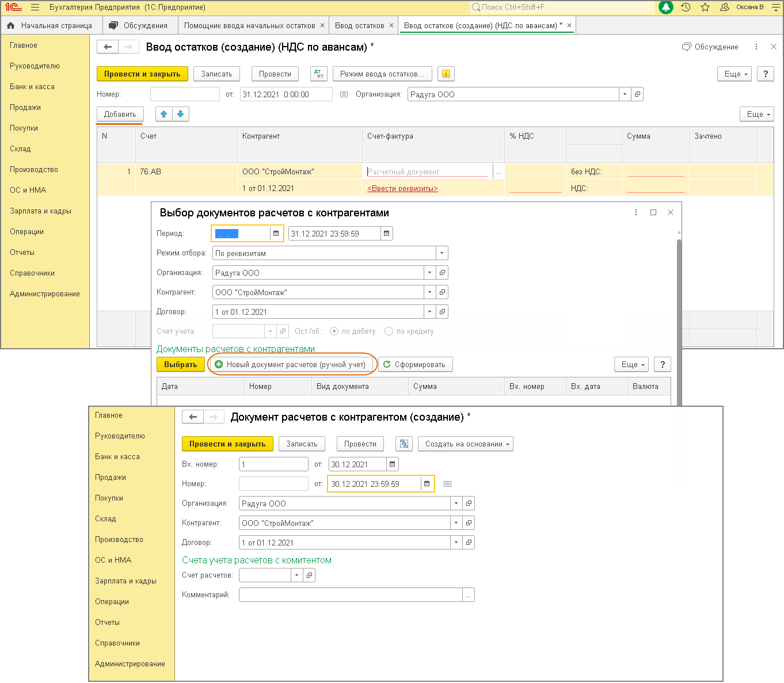Screen dimensions: 784x683
Task: Click the Ввести реквизиты link
Action: click(x=402, y=188)
